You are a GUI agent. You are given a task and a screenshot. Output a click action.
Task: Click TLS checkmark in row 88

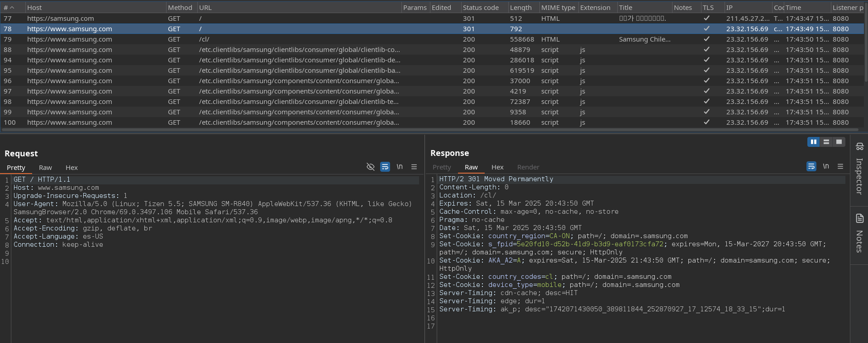pos(706,50)
